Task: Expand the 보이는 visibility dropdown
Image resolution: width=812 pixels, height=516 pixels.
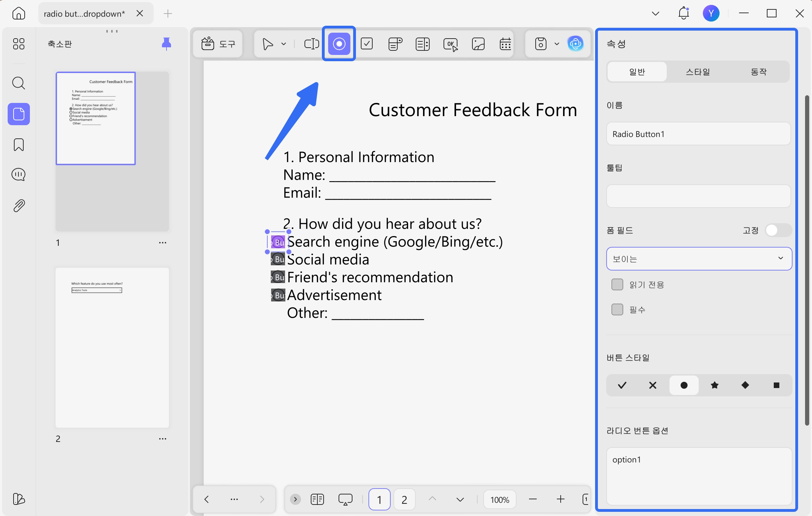Action: click(x=699, y=258)
